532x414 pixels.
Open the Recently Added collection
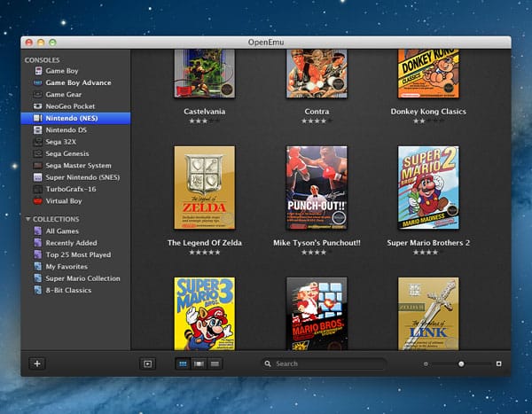pyautogui.click(x=71, y=242)
